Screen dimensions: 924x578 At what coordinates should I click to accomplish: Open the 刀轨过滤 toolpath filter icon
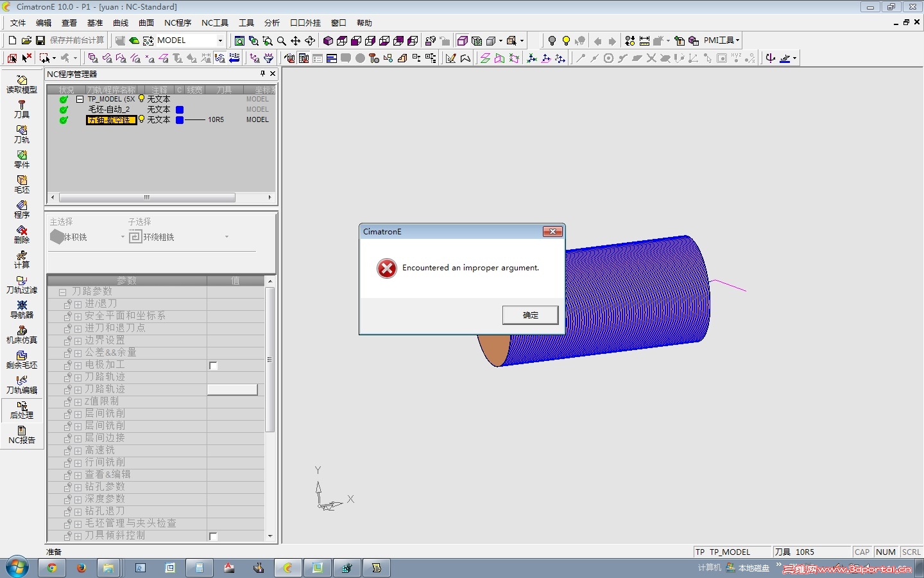click(x=22, y=285)
